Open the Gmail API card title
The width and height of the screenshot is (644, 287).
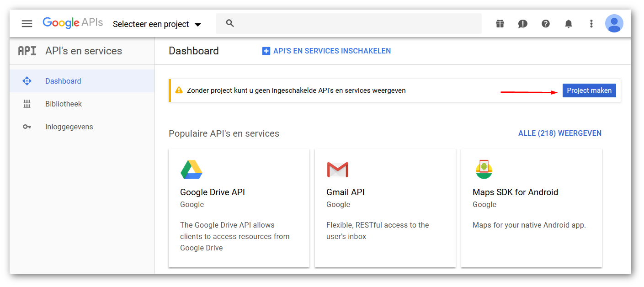[346, 192]
